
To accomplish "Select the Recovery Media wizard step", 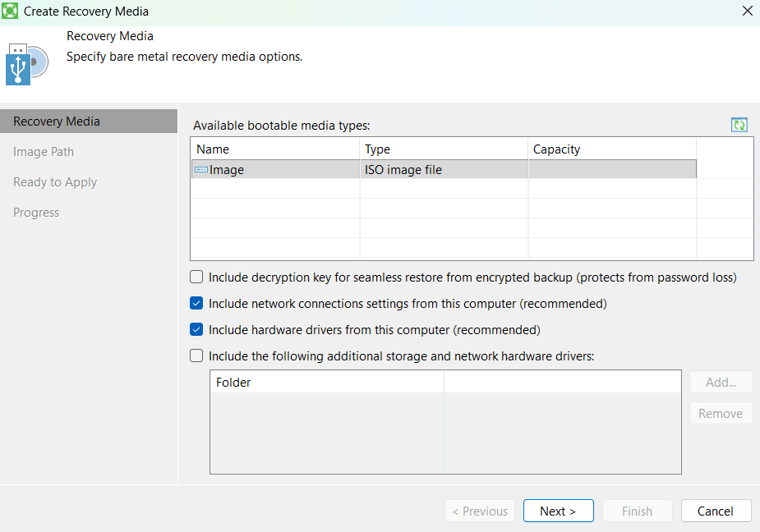I will point(57,122).
